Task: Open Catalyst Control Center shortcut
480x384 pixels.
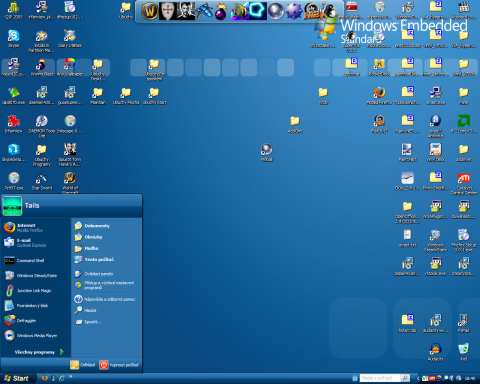Action: (x=464, y=183)
